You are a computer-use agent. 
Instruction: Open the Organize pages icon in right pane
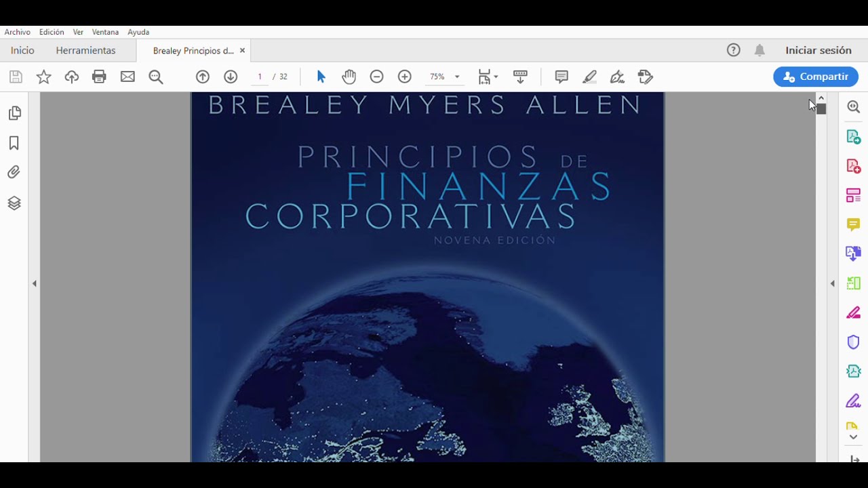pyautogui.click(x=854, y=196)
